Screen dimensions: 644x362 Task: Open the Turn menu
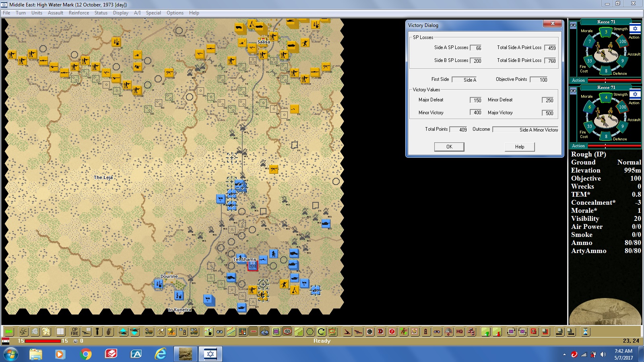tap(21, 13)
